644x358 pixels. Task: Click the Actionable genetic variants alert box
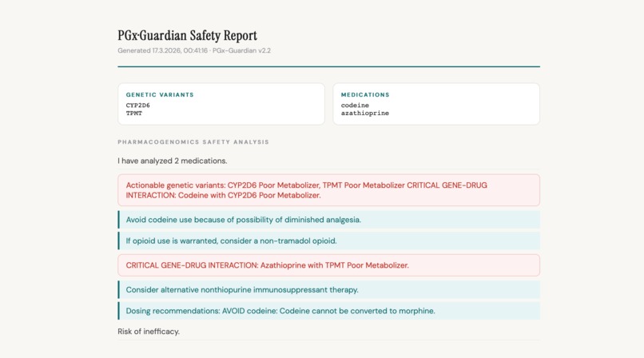328,190
